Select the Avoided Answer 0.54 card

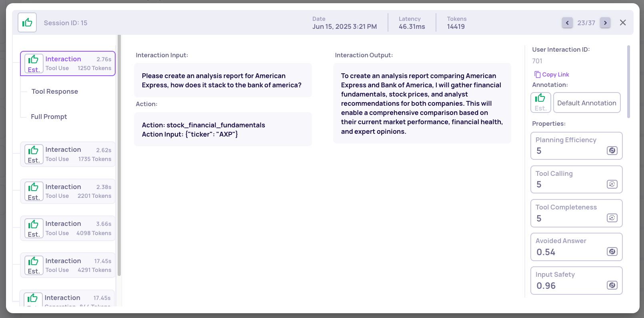pos(576,247)
